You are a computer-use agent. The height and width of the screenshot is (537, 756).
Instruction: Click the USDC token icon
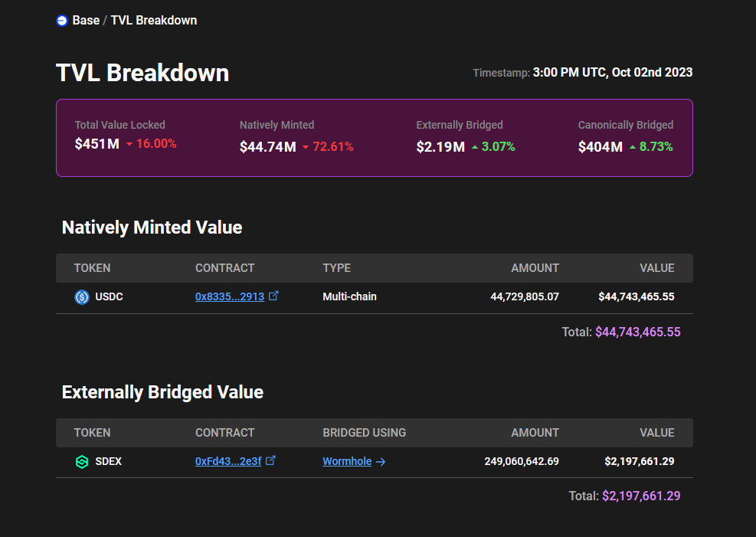pyautogui.click(x=82, y=297)
